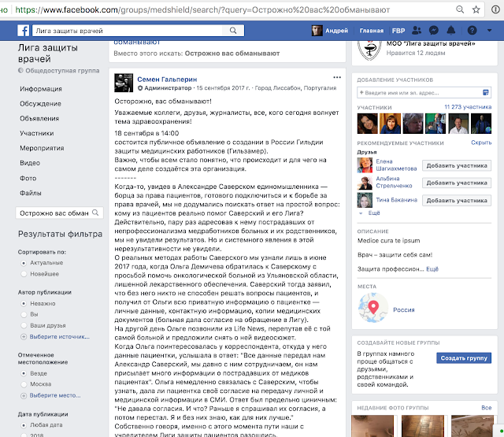The image size is (504, 437).
Task: Select the Новейшее sort option
Action: click(24, 274)
